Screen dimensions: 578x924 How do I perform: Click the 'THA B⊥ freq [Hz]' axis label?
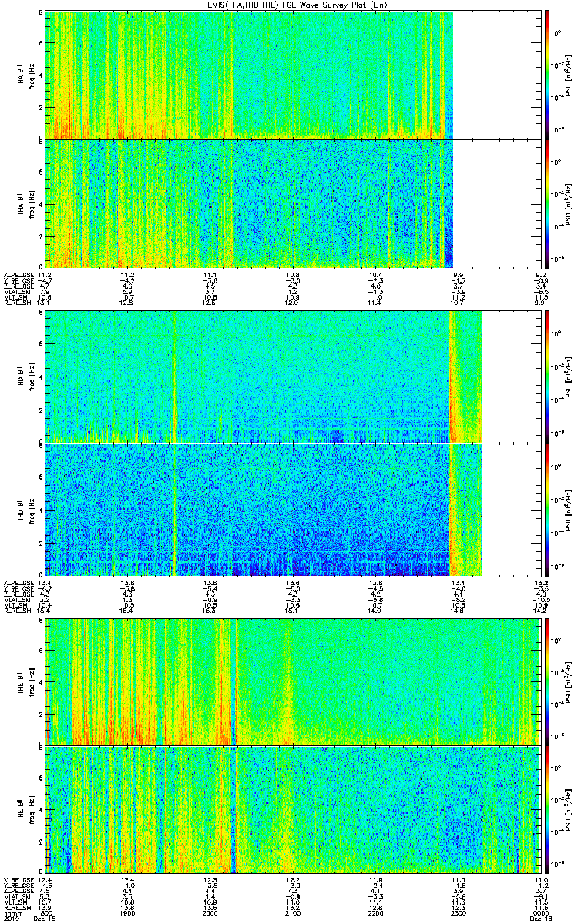[x=26, y=75]
